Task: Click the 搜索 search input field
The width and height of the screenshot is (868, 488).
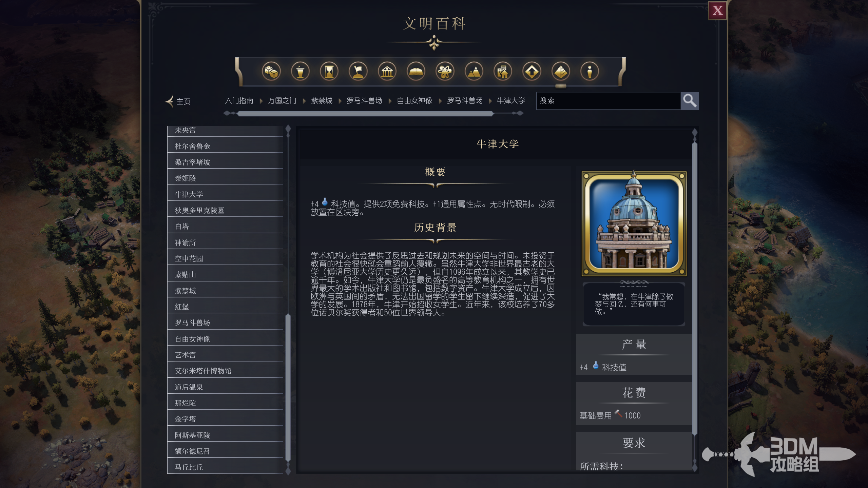Action: click(608, 101)
